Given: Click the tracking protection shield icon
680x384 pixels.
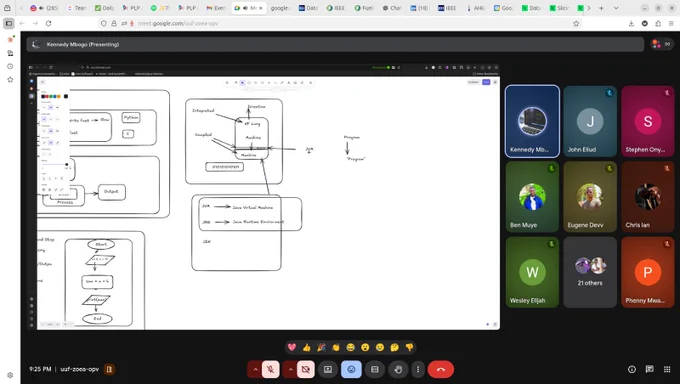Looking at the screenshot, I should 103,23.
